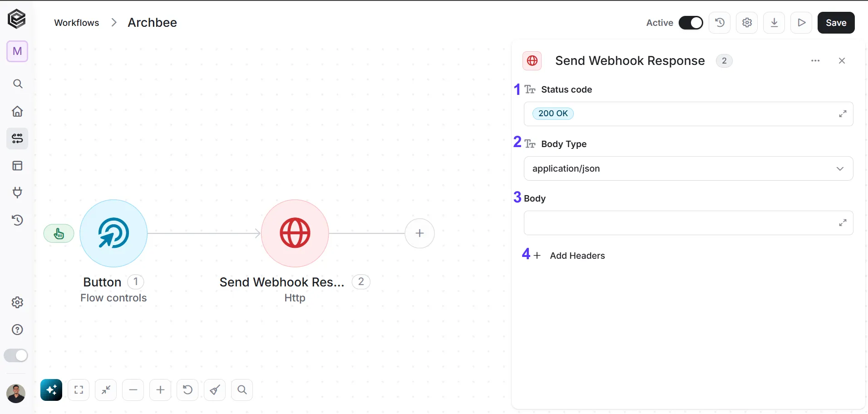Toggle the Active workflow switch
The width and height of the screenshot is (868, 414).
click(x=690, y=23)
